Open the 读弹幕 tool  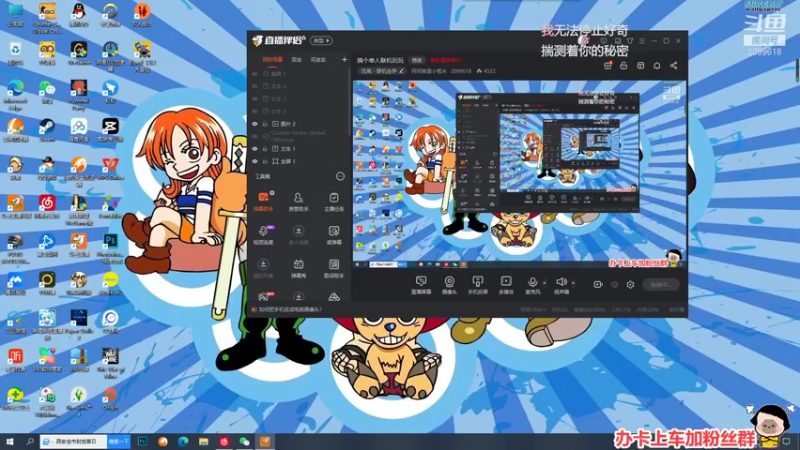click(334, 235)
